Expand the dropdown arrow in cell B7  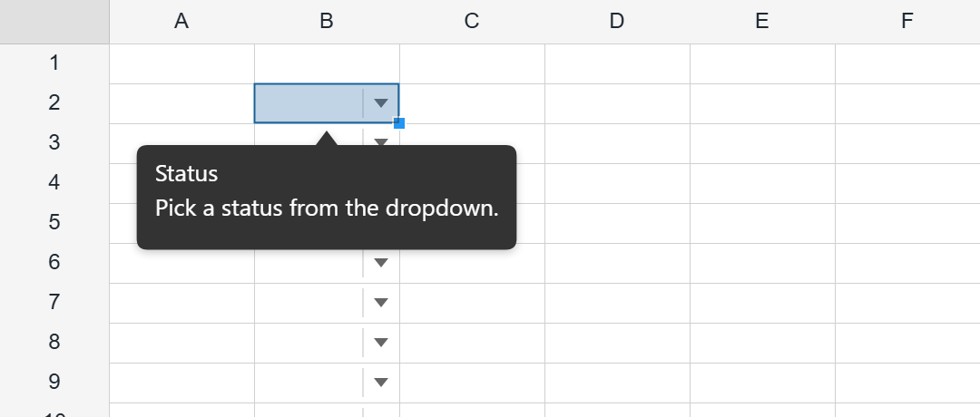[380, 303]
